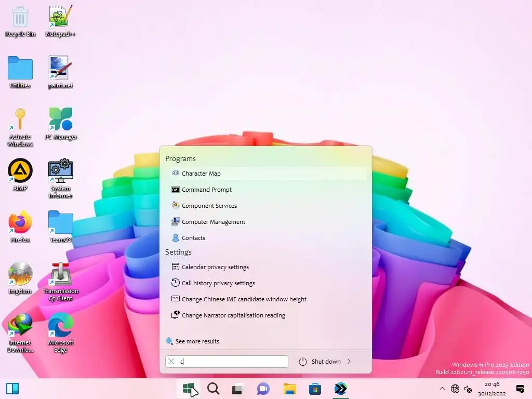
Task: Open File Explorer from the taskbar
Action: (x=290, y=389)
